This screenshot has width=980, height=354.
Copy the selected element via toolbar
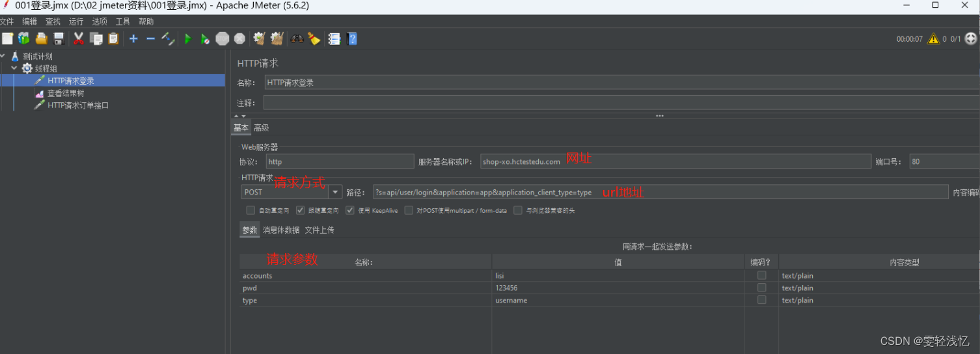[96, 38]
